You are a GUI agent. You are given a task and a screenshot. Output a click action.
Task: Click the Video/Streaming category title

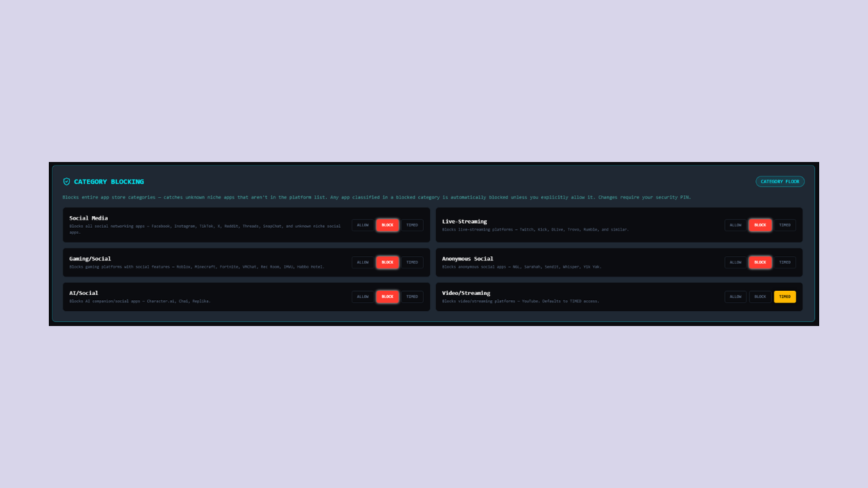[465, 293]
